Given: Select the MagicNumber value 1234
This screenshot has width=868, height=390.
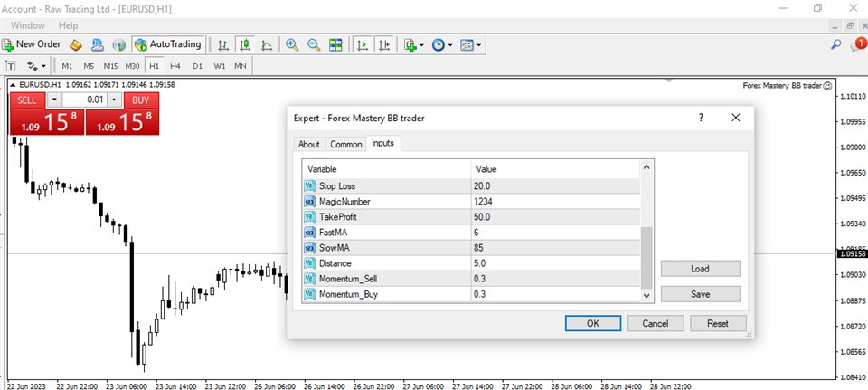Looking at the screenshot, I should pyautogui.click(x=555, y=202).
